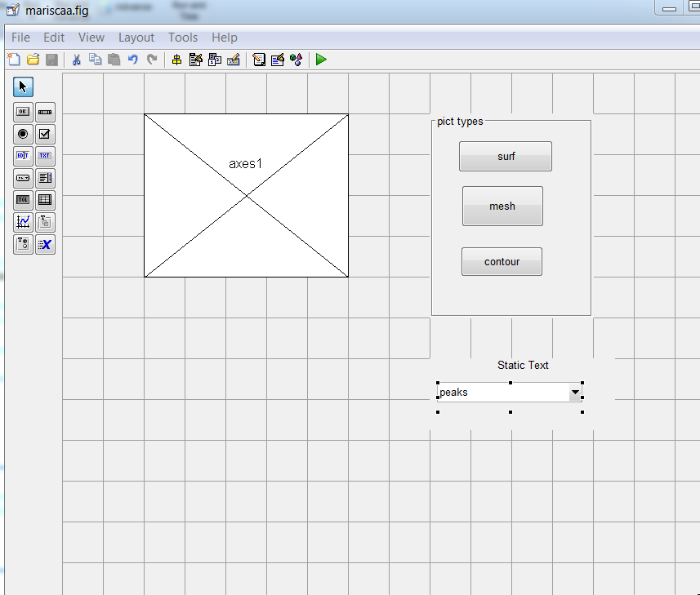Select the Push Button tool
700x595 pixels.
(23, 112)
